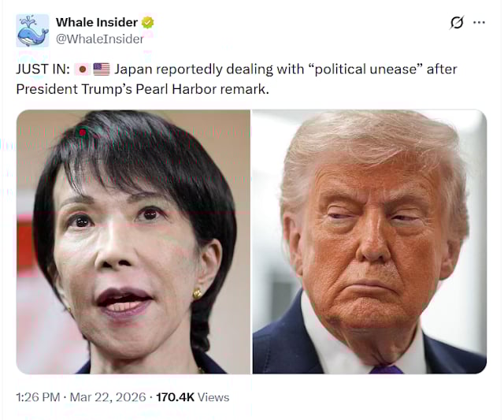Click the gold verified badge

pyautogui.click(x=148, y=23)
